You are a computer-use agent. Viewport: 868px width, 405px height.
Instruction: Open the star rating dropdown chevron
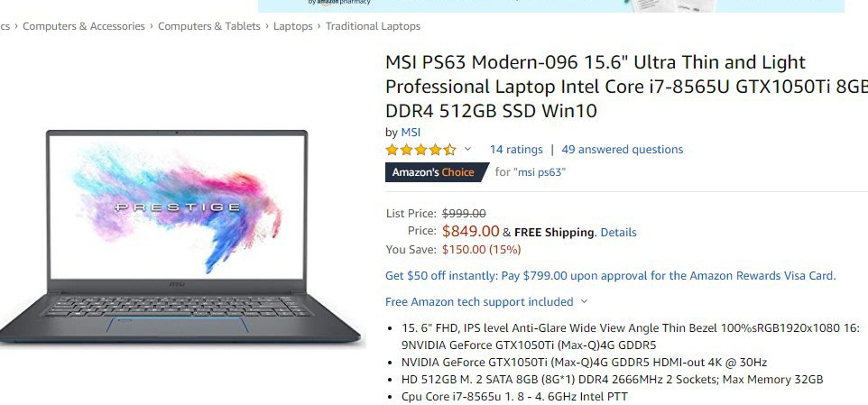467,149
